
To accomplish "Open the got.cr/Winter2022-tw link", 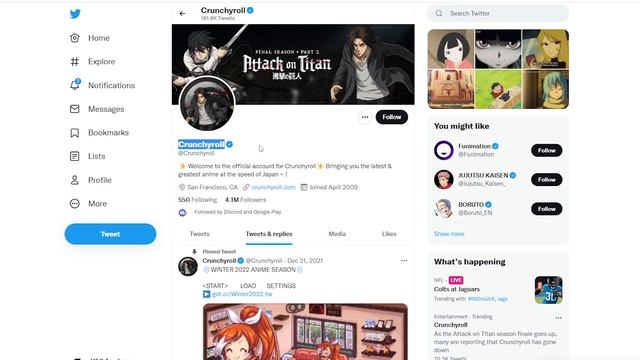I will pos(242,294).
